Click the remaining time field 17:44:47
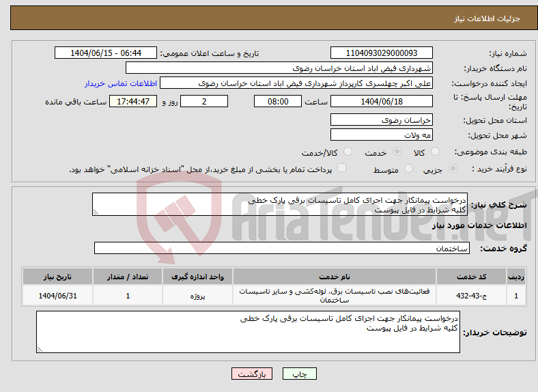The width and height of the screenshot is (538, 392). click(133, 101)
